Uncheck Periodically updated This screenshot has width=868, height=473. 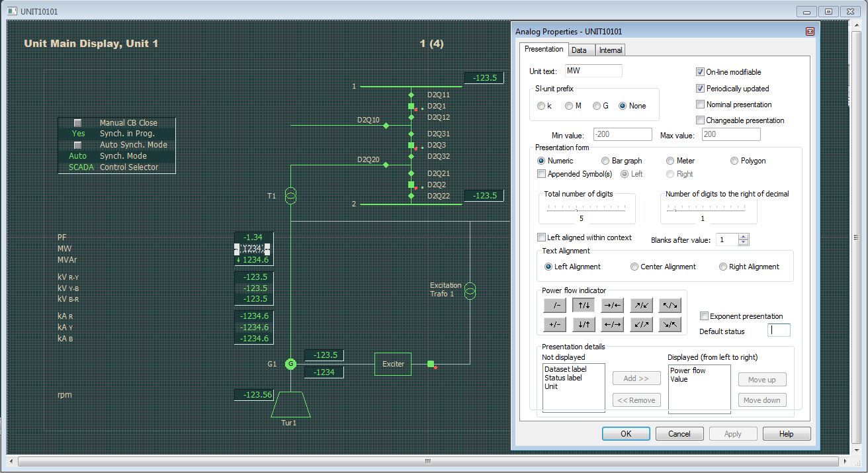tap(701, 88)
